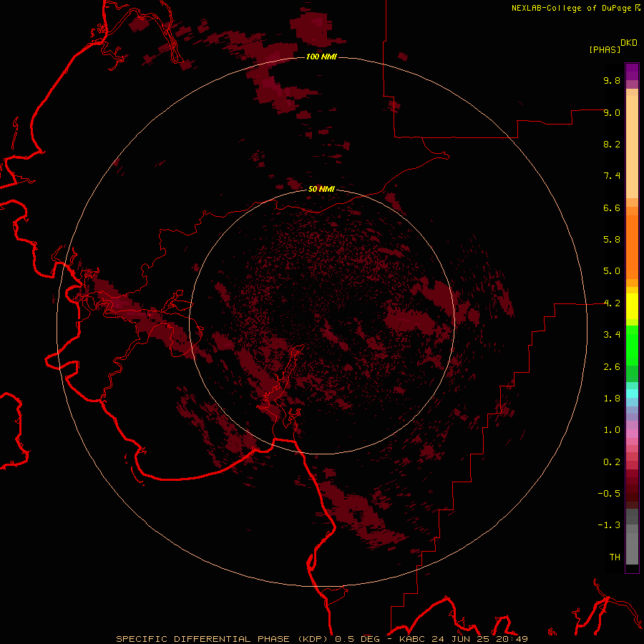
Task: Click the NEXLAB-College of DuPage credit text
Action: pyautogui.click(x=571, y=8)
